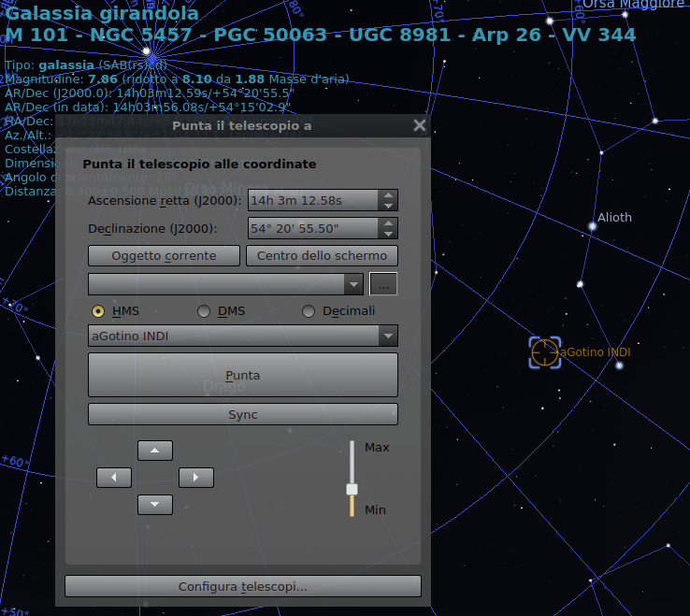
Task: Increase the Ascensione retta value with stepper
Action: 388,195
